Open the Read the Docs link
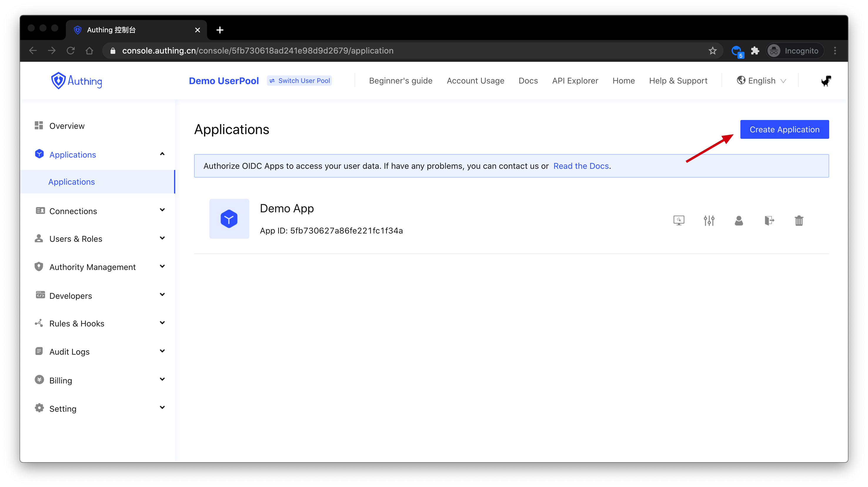Screen dimensions: 868x487 (x=581, y=166)
